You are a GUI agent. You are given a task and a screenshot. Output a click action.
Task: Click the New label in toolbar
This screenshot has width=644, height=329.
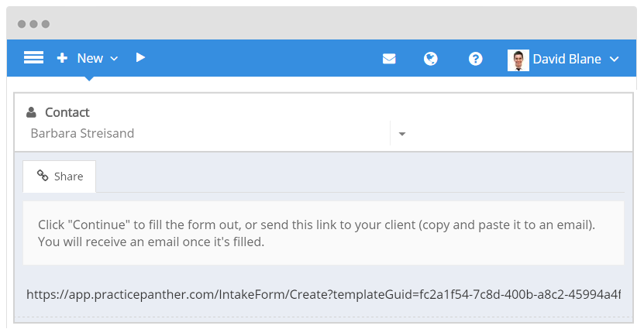90,58
